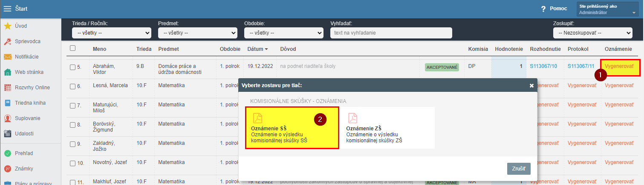Click the AKCEPTOVANÉ badge for Abrahám Viktor
Image resolution: width=644 pixels, height=185 pixels.
point(442,67)
